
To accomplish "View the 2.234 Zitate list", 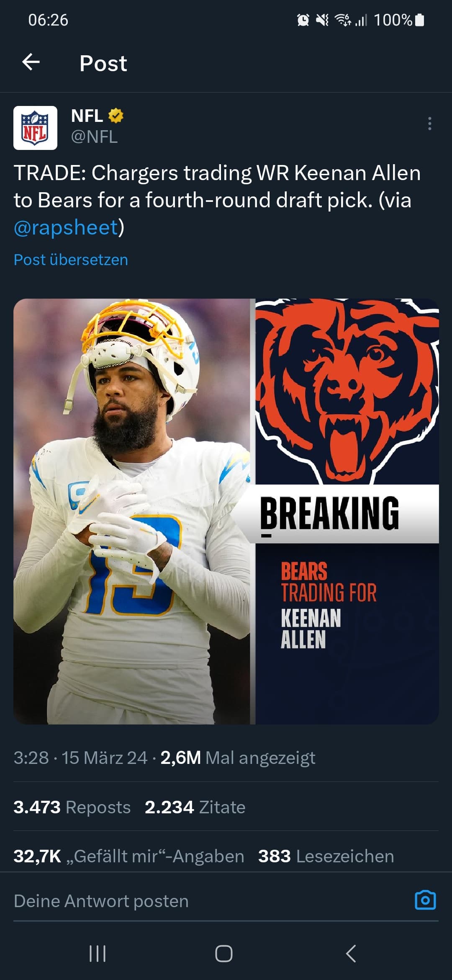I will 195,807.
